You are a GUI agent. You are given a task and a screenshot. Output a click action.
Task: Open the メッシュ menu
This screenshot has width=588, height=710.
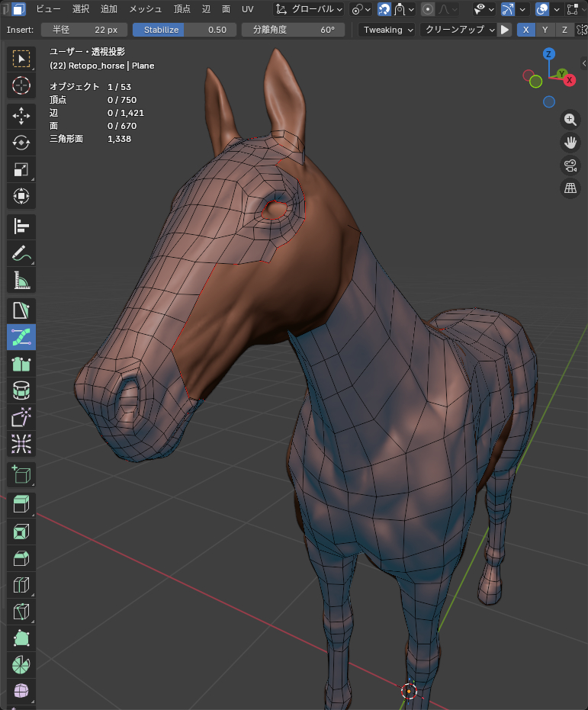click(x=145, y=9)
